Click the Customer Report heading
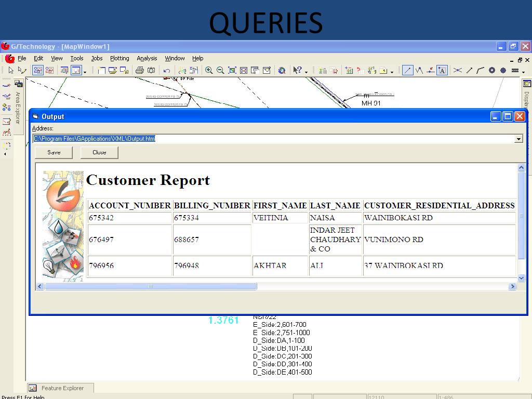The height and width of the screenshot is (399, 532). tap(148, 180)
